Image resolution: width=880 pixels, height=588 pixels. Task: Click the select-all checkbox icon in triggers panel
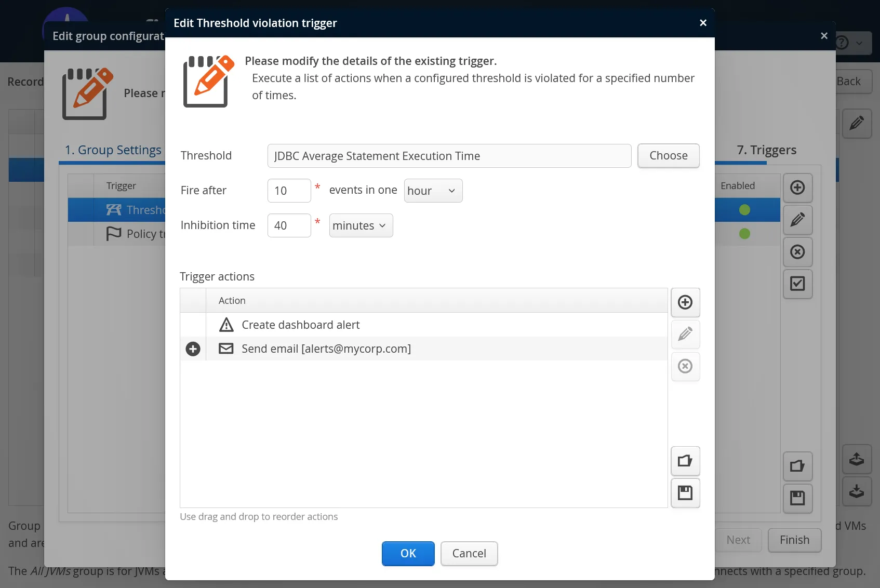(x=798, y=284)
